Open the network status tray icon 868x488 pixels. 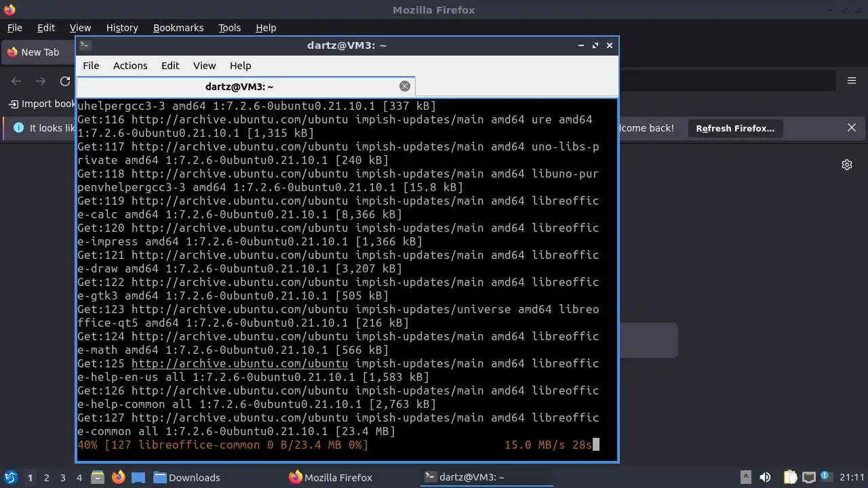tap(808, 477)
